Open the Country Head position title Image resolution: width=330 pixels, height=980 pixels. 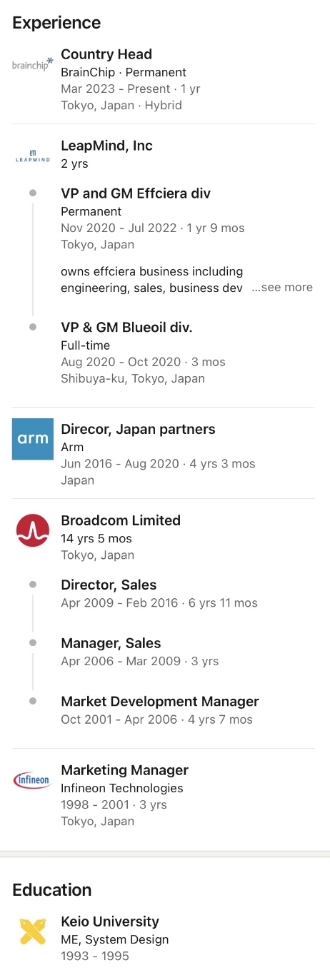click(106, 54)
